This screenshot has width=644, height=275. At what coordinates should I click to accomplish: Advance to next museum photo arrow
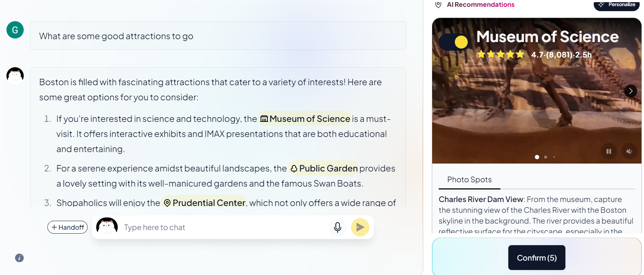click(x=631, y=91)
